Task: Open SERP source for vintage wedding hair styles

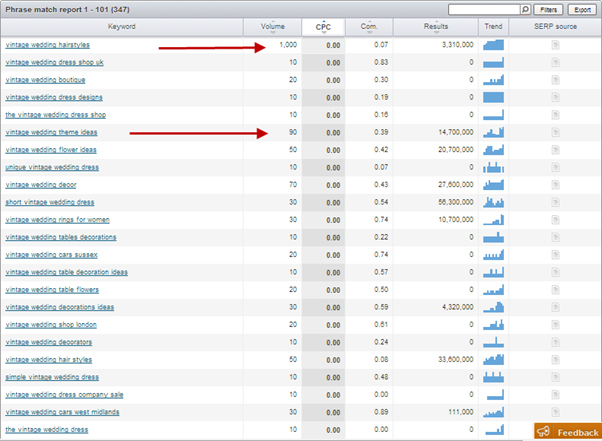Action: (x=555, y=360)
